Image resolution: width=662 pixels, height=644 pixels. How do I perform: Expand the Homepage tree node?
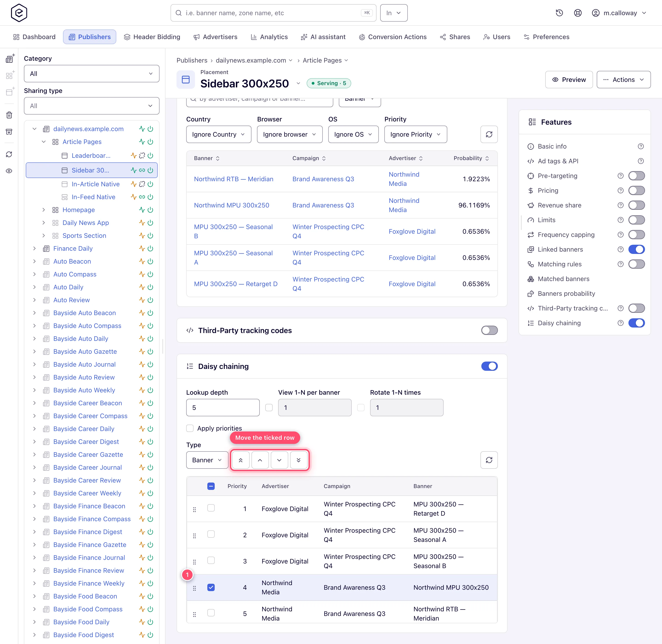[x=44, y=210]
